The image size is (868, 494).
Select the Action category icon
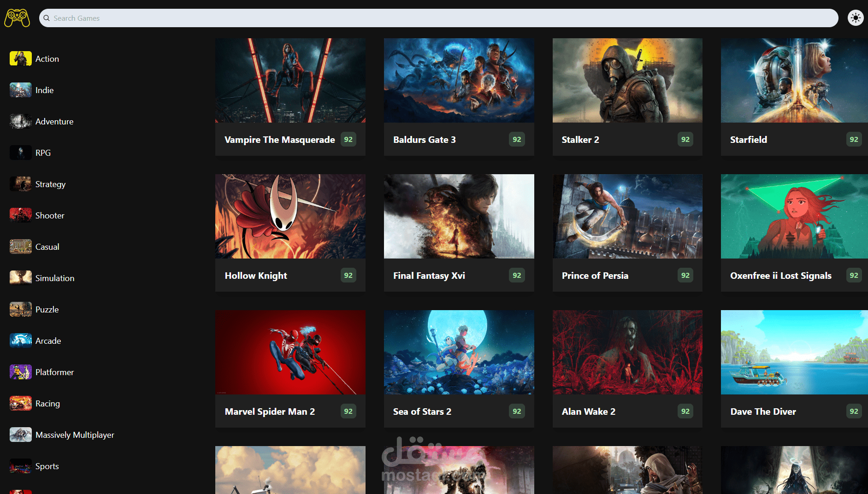point(20,59)
